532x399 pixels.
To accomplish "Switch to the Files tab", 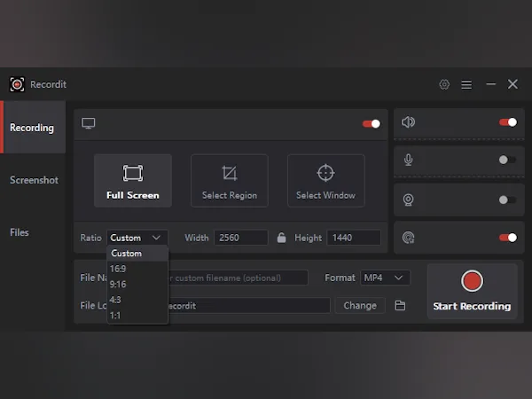I will pos(33,232).
